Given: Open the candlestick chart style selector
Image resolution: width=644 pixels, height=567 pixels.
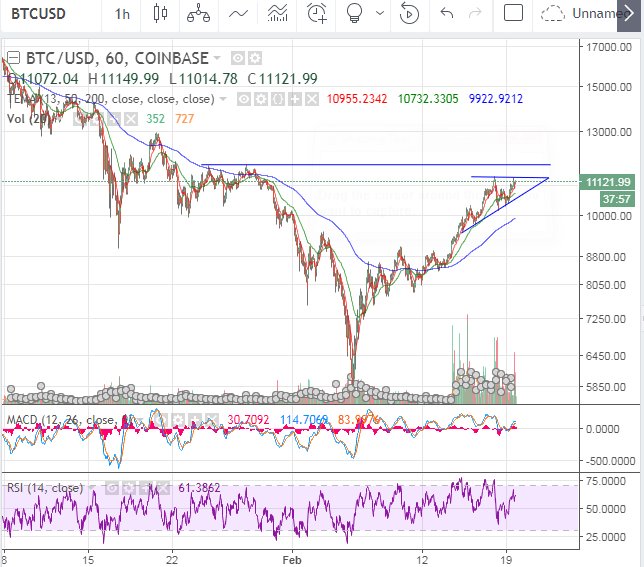Looking at the screenshot, I should (160, 14).
